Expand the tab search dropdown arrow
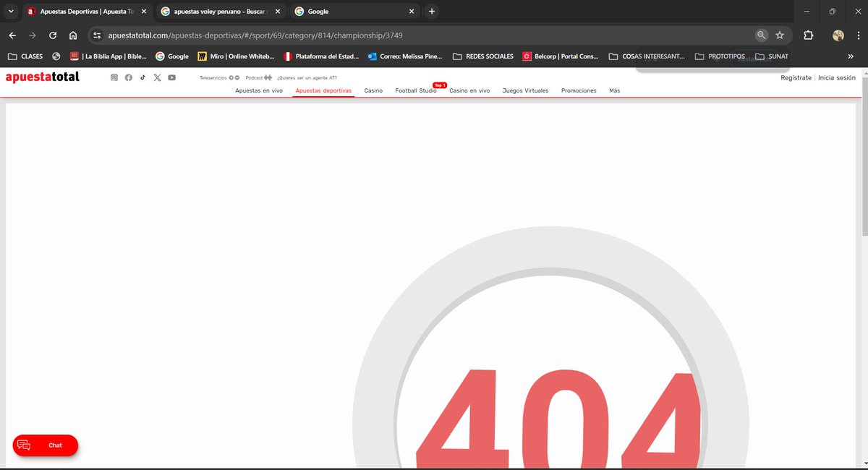The image size is (868, 470). [10, 12]
